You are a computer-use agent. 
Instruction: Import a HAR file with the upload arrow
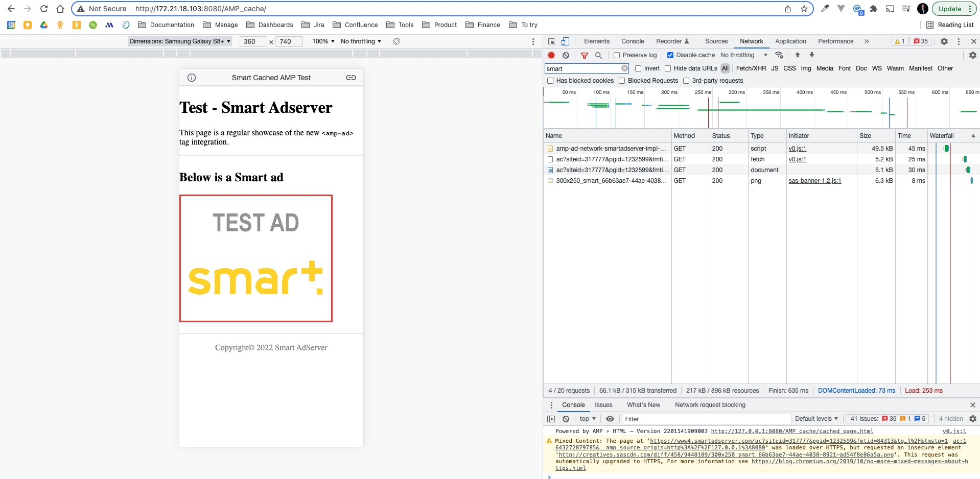[797, 55]
